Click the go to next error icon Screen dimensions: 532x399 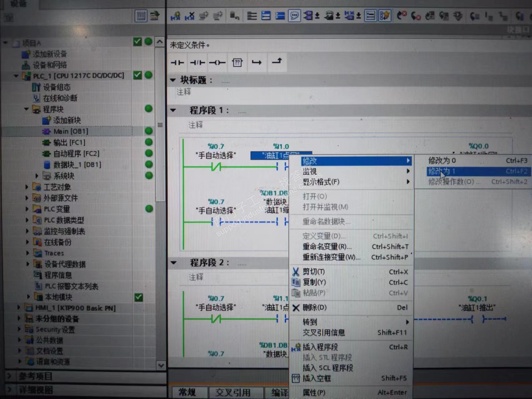point(416,16)
